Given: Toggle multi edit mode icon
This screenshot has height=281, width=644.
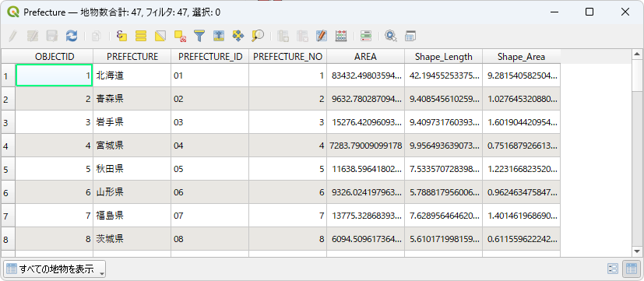Looking at the screenshot, I should pyautogui.click(x=33, y=36).
